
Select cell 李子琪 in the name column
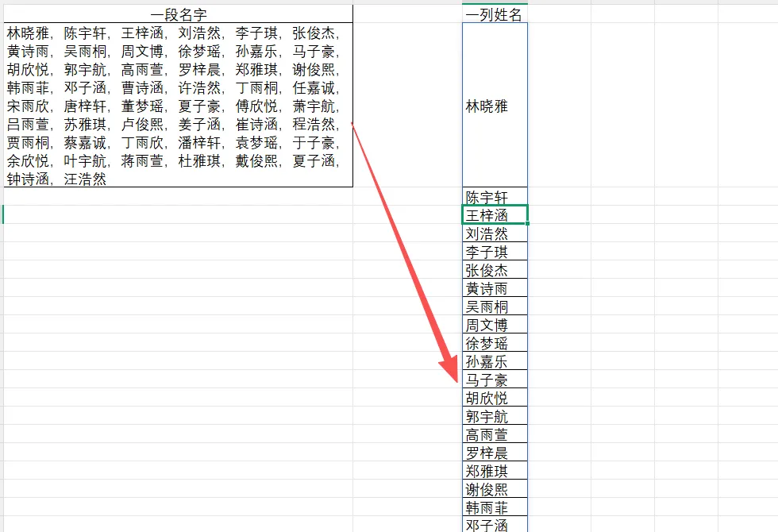click(x=495, y=252)
